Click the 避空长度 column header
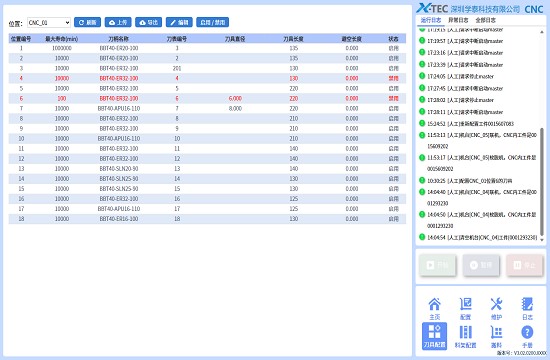The image size is (550, 360). pyautogui.click(x=351, y=39)
